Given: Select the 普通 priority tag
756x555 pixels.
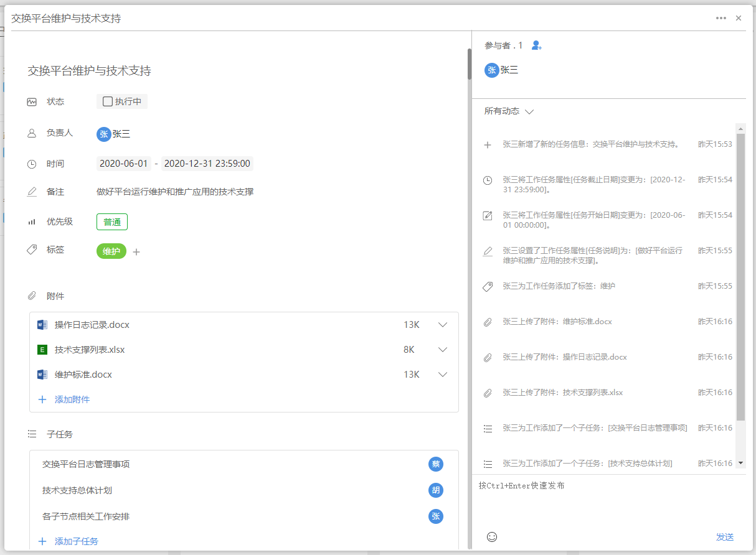Looking at the screenshot, I should click(112, 222).
